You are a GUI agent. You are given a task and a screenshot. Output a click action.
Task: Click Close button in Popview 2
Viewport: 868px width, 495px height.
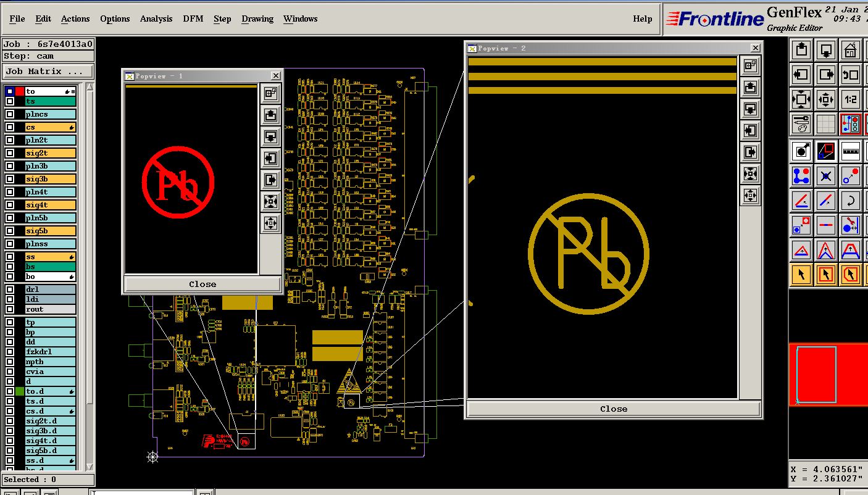click(614, 409)
